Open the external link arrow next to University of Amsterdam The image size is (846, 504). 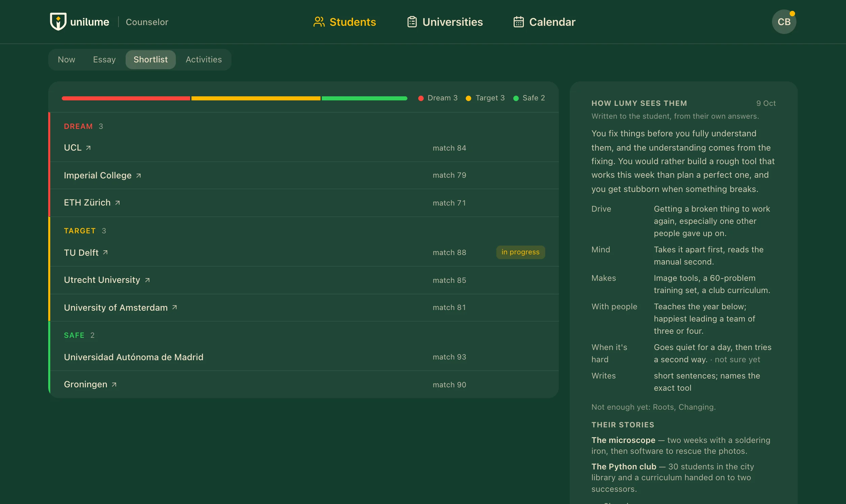tap(174, 307)
